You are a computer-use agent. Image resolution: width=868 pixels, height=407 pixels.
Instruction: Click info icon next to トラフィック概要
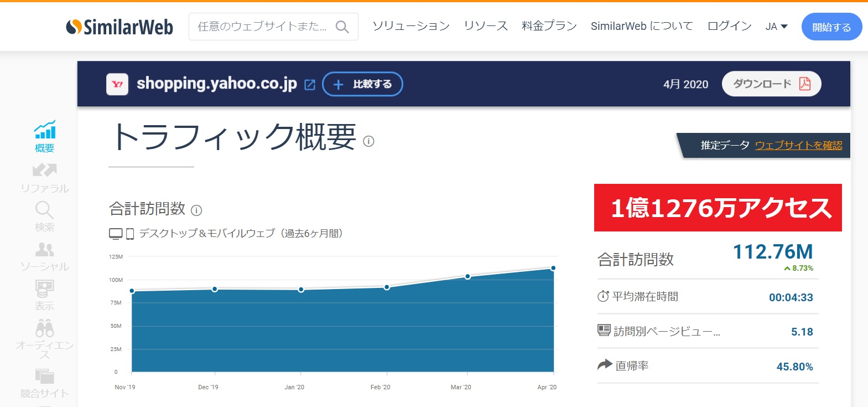tap(368, 141)
